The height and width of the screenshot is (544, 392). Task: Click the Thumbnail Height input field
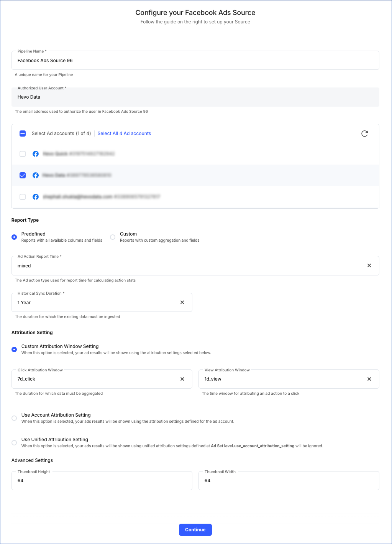click(x=102, y=480)
